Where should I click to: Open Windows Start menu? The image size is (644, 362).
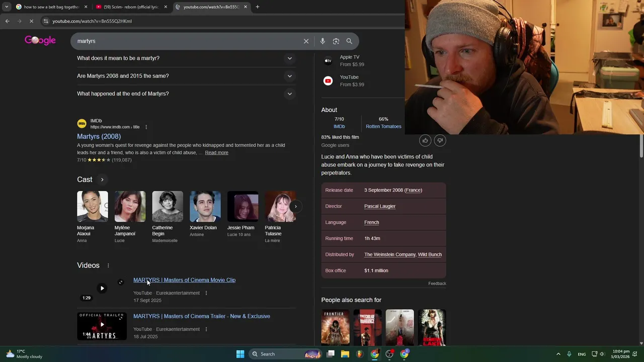coord(240,354)
